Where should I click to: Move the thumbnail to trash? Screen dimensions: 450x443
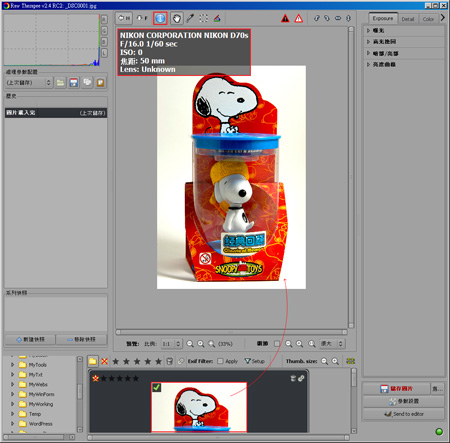[x=293, y=378]
